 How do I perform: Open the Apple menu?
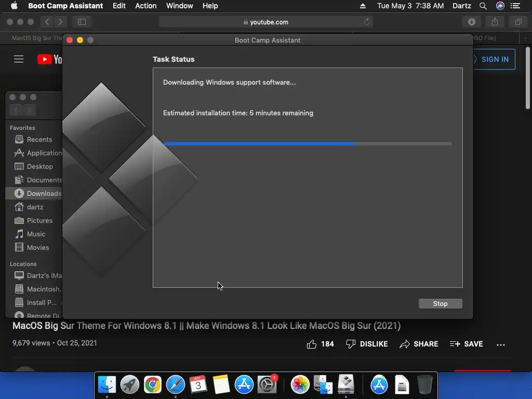(x=14, y=6)
